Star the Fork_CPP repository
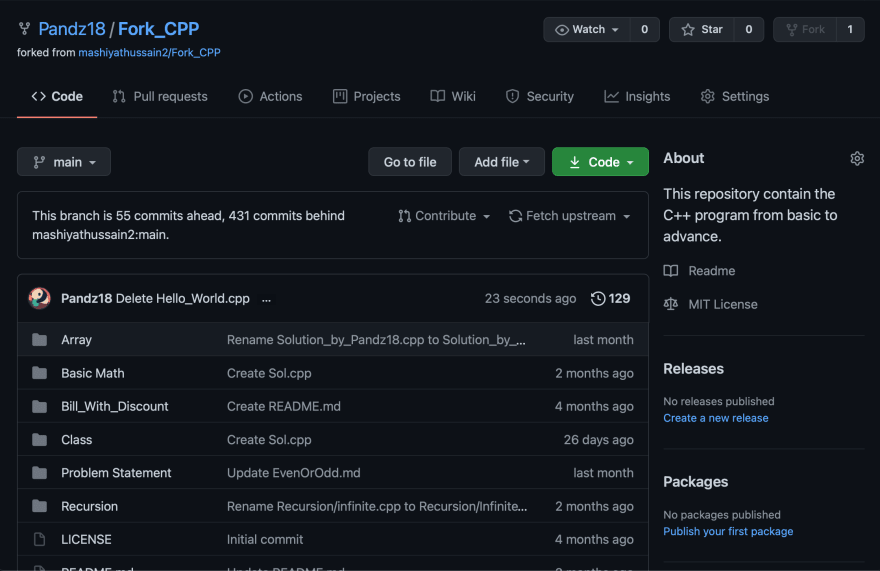This screenshot has width=880, height=571. click(702, 29)
